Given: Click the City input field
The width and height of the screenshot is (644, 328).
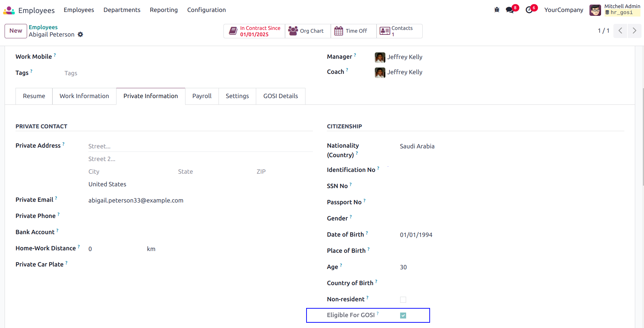Looking at the screenshot, I should [132, 172].
